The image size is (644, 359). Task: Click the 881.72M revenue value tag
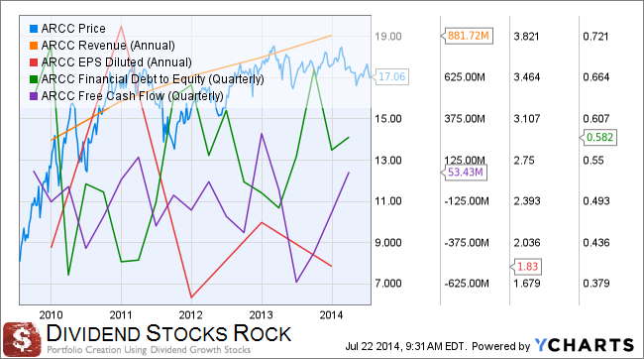468,36
